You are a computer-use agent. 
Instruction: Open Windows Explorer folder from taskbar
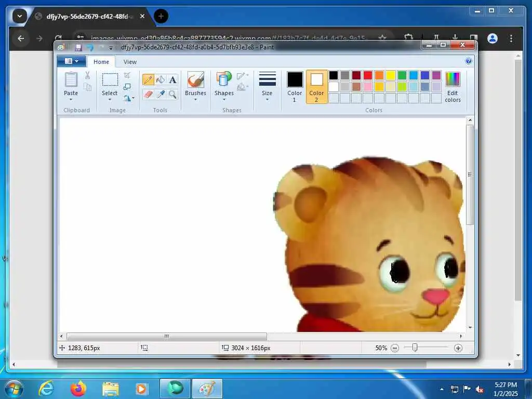tap(111, 389)
